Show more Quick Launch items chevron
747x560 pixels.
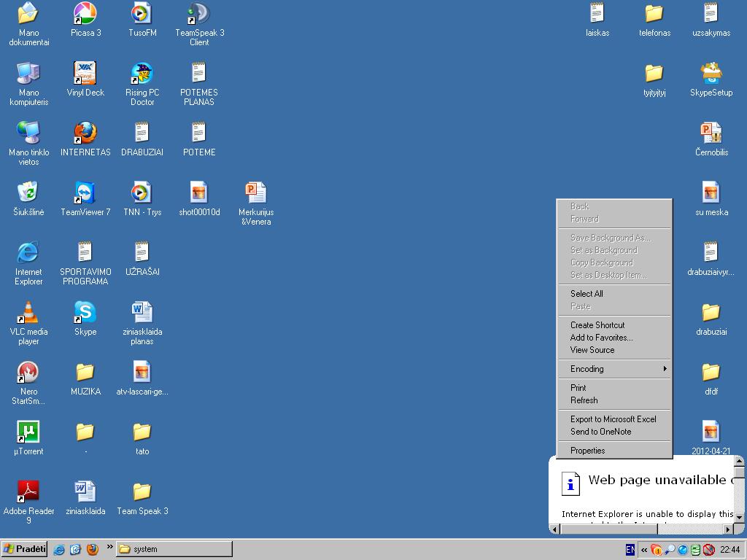109,547
